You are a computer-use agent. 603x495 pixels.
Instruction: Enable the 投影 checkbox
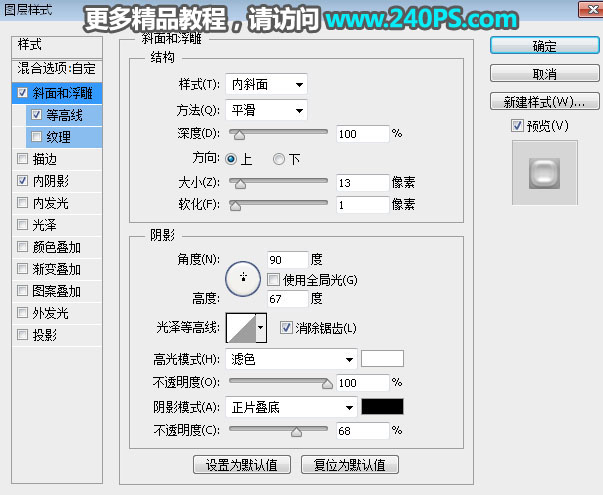(22, 335)
